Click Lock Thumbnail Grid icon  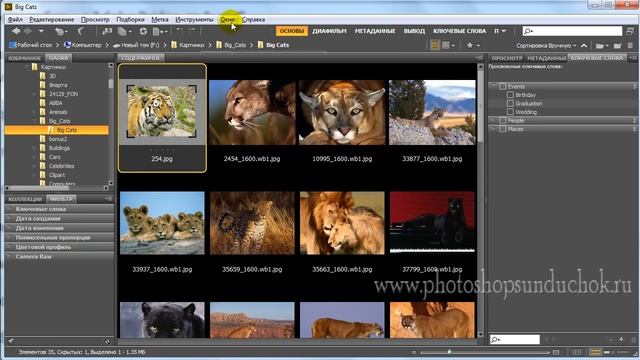coord(577,352)
